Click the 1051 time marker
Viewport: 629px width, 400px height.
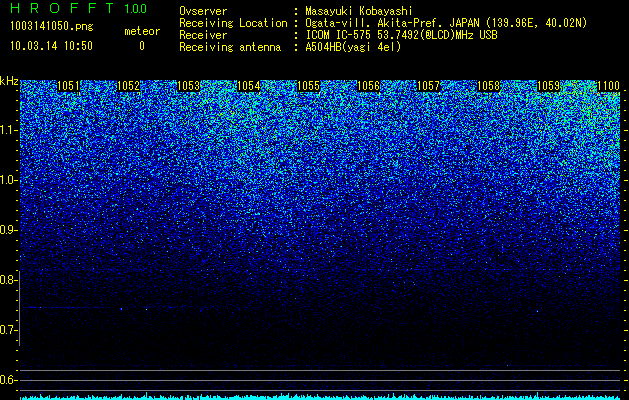point(69,86)
